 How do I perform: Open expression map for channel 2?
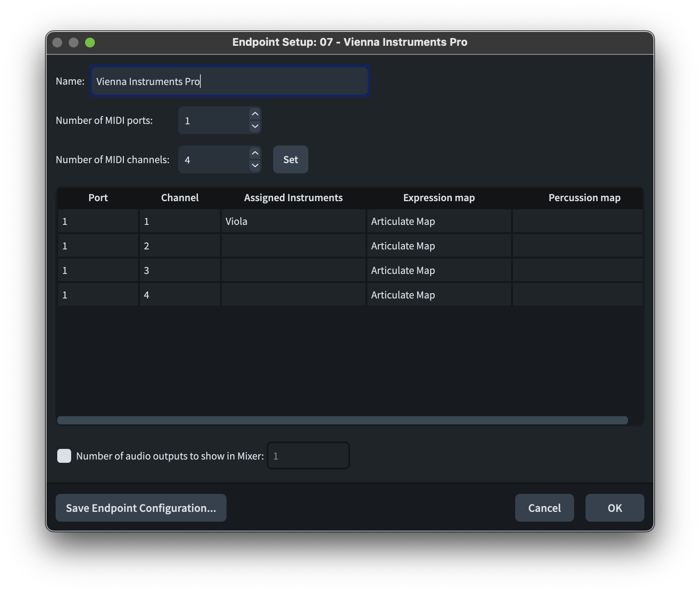point(439,246)
